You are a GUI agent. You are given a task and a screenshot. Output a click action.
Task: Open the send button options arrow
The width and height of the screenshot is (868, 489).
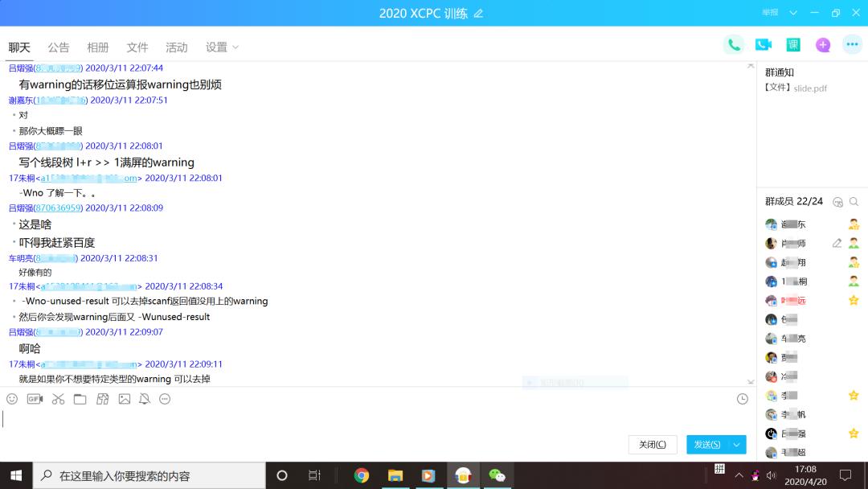coord(737,445)
